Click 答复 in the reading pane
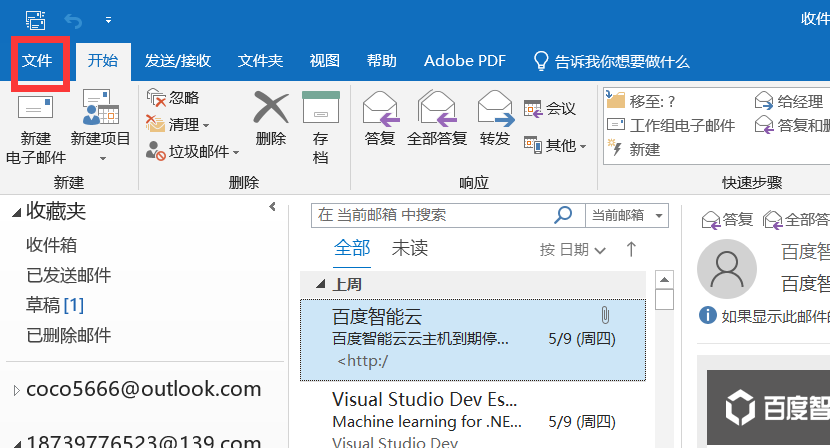Viewport: 830px width, 448px height. click(x=727, y=220)
